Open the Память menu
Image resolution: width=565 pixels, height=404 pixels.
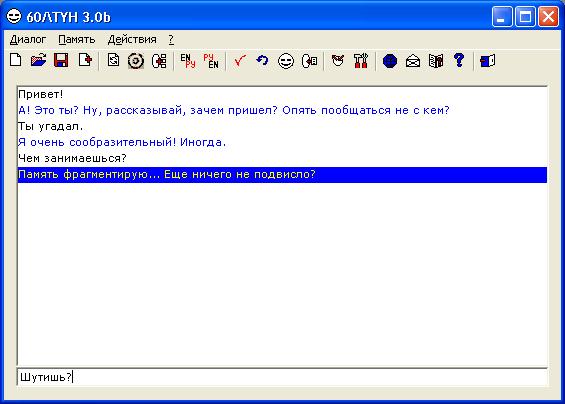(77, 39)
